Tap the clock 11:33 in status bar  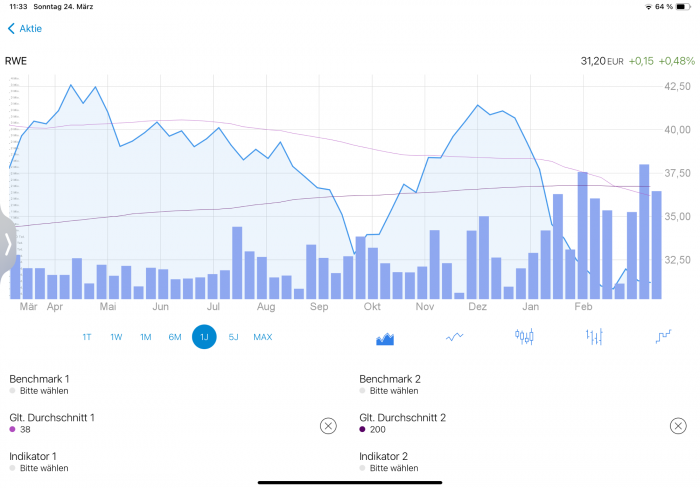pyautogui.click(x=18, y=7)
